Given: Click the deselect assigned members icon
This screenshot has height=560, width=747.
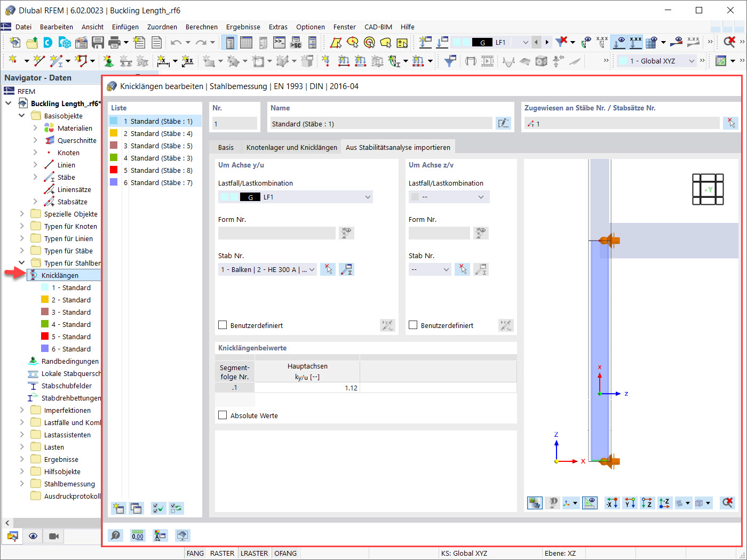Looking at the screenshot, I should (x=730, y=123).
